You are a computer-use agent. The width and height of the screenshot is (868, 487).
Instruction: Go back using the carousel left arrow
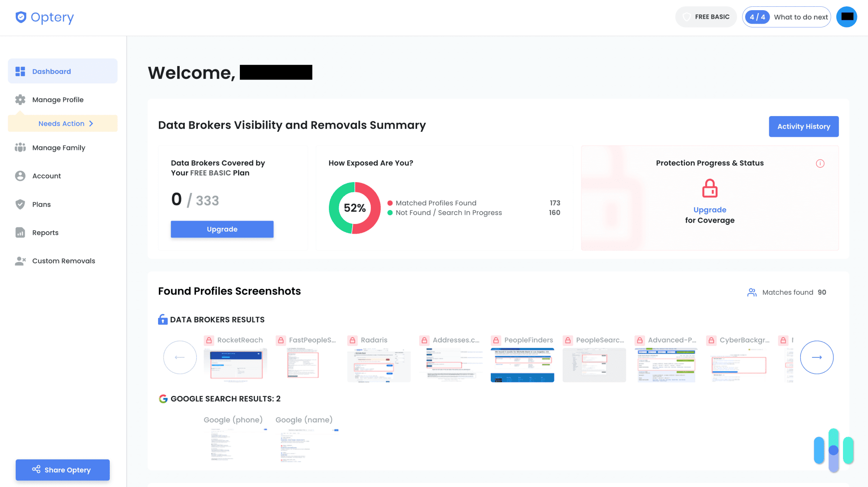[x=180, y=357]
